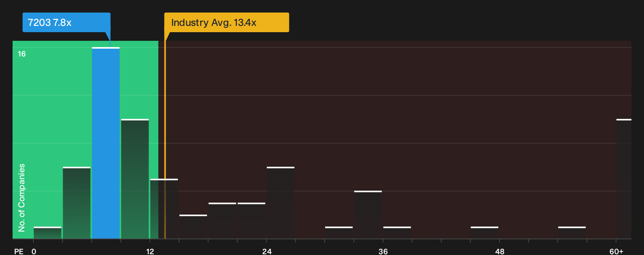Click the 'PE' axis label
The height and width of the screenshot is (255, 644).
click(x=19, y=251)
